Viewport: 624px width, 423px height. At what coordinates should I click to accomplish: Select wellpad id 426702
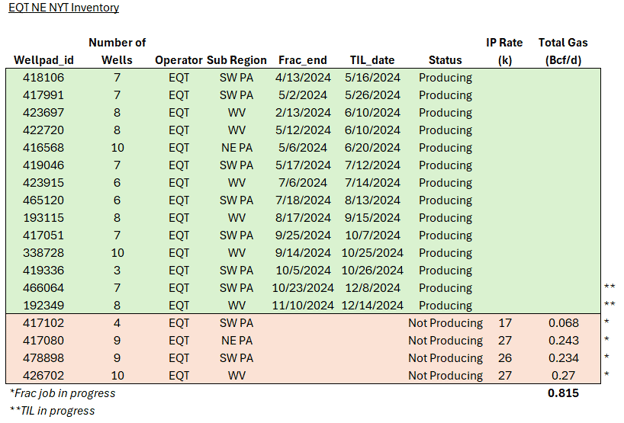tap(43, 375)
